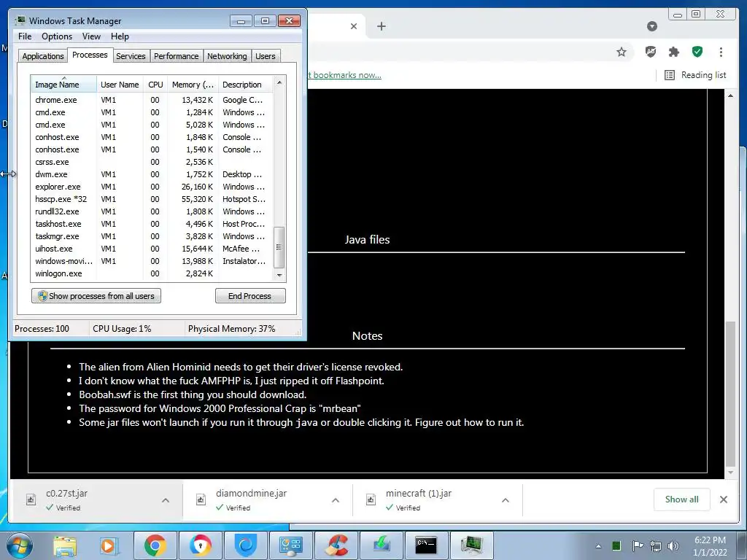Open options for c0.27st.jar download
Image resolution: width=747 pixels, height=560 pixels.
click(x=166, y=500)
